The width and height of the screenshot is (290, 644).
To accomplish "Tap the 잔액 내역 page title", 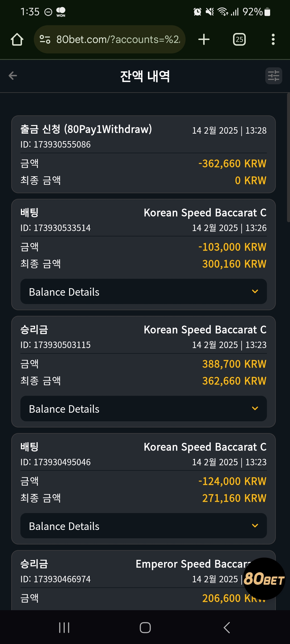I will pyautogui.click(x=145, y=76).
